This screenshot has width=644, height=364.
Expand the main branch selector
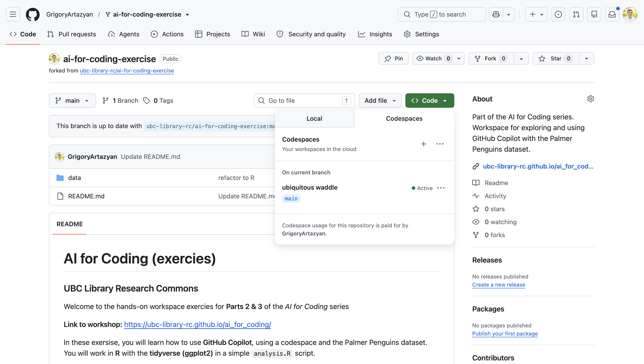click(72, 101)
